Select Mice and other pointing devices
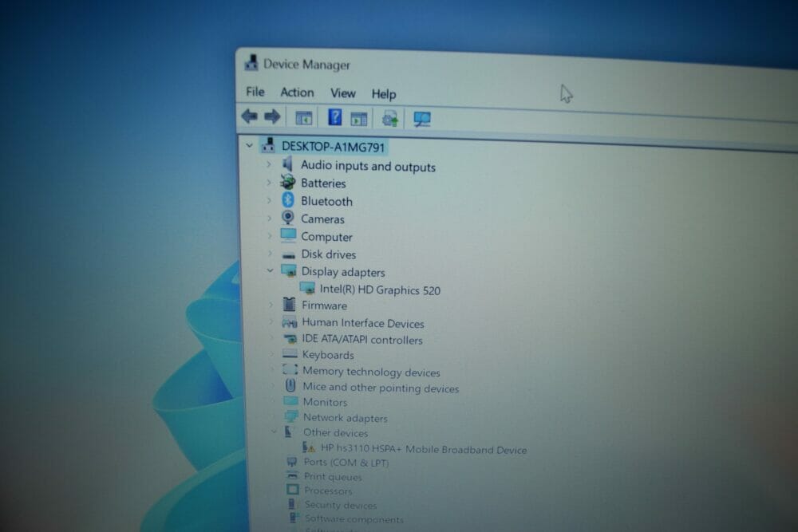 click(x=381, y=388)
